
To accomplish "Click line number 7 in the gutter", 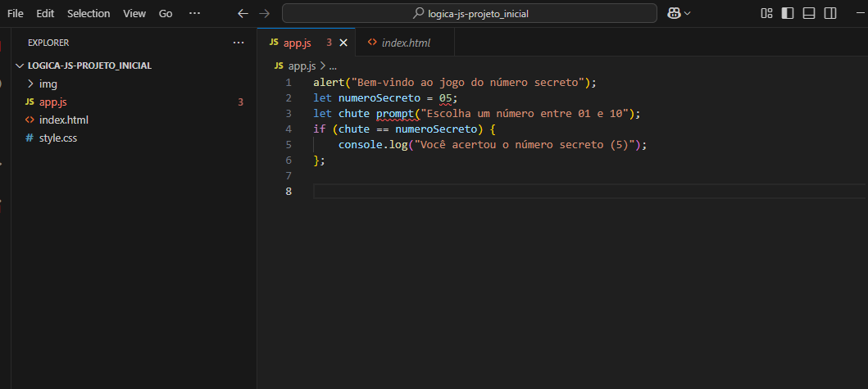I will click(289, 175).
